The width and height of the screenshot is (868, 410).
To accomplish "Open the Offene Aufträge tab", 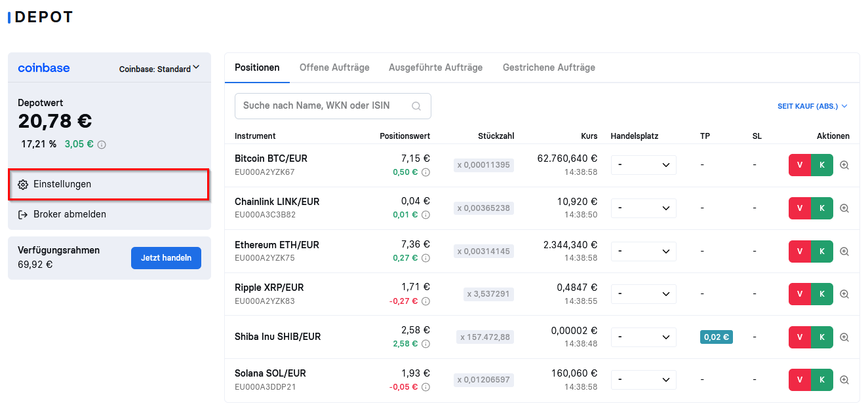I will click(334, 67).
